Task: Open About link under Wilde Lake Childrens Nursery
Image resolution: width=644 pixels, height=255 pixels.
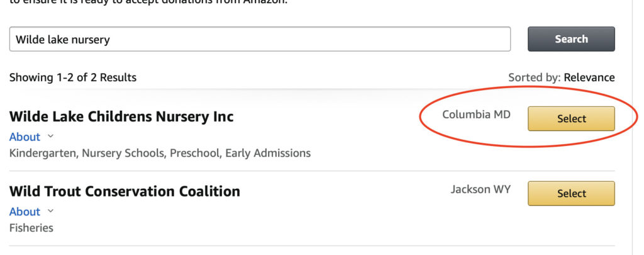Action: [x=25, y=137]
